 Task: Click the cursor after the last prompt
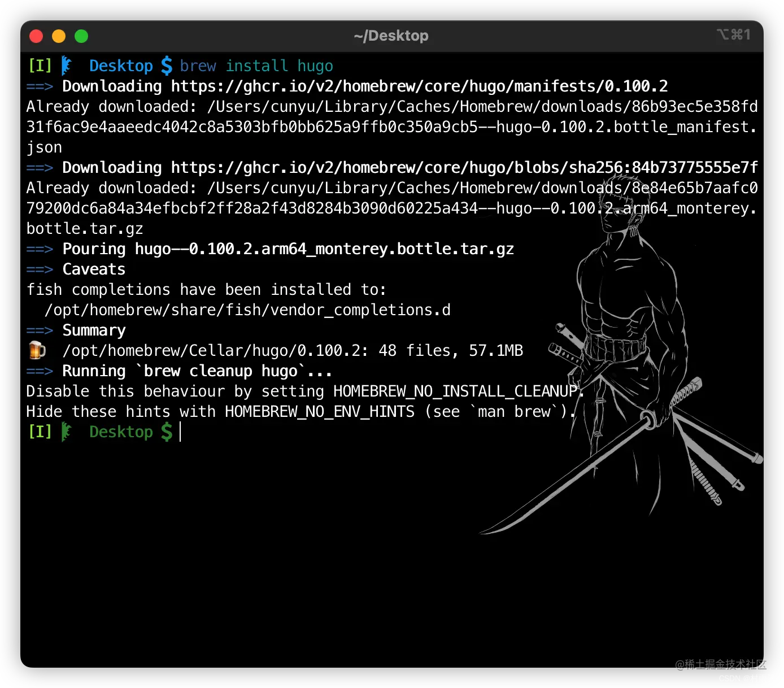coord(180,432)
